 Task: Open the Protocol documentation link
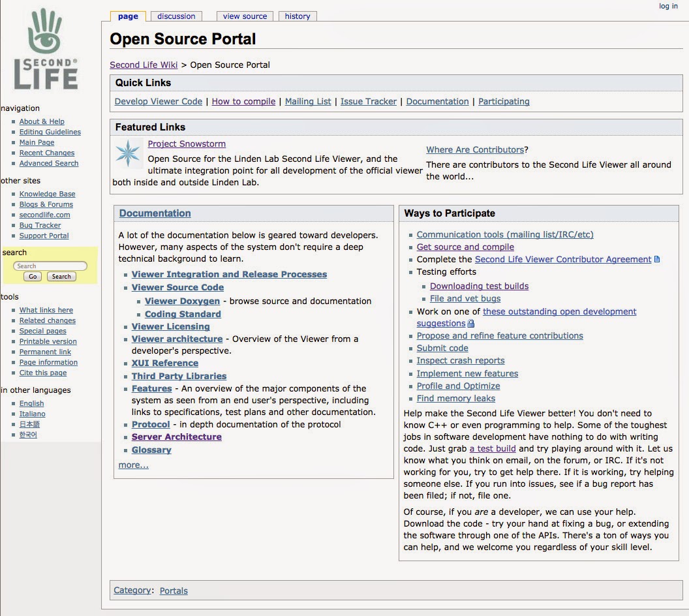point(151,425)
